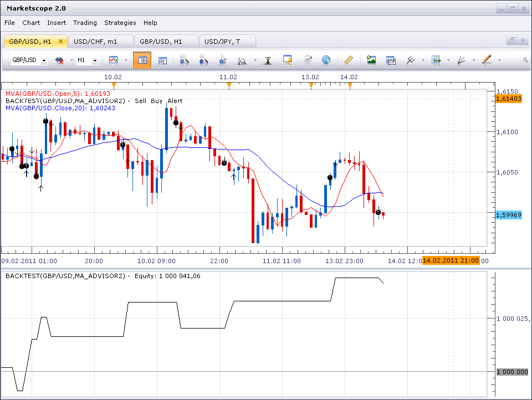532x400 pixels.
Task: Click the globe icon in toolbar
Action: pos(326,60)
